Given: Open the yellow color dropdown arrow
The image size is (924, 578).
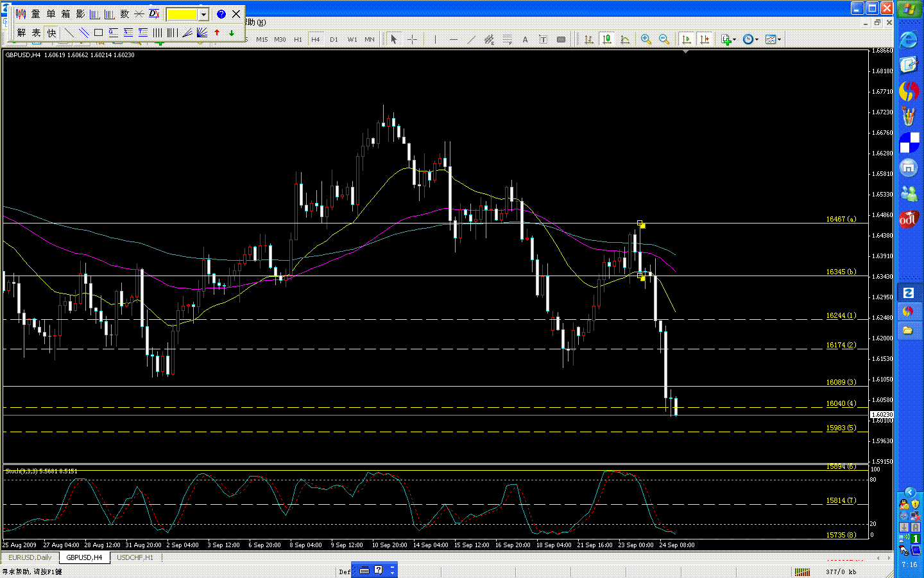Looking at the screenshot, I should (x=203, y=14).
